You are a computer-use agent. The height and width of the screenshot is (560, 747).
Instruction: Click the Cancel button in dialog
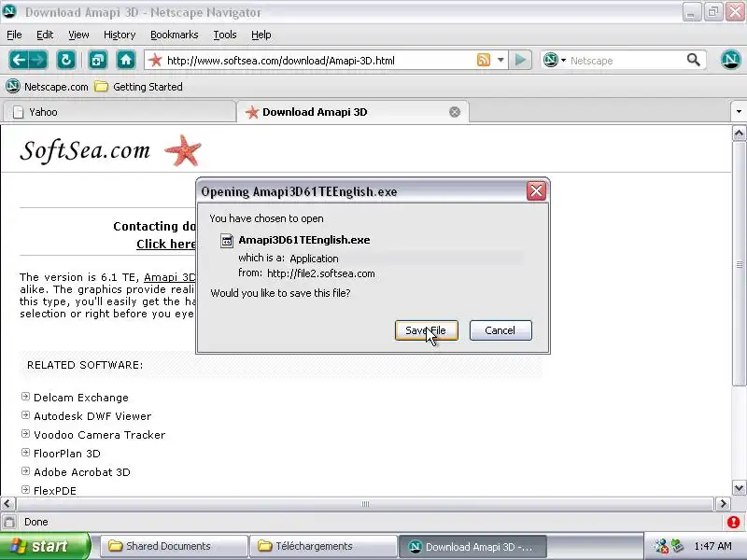[500, 330]
